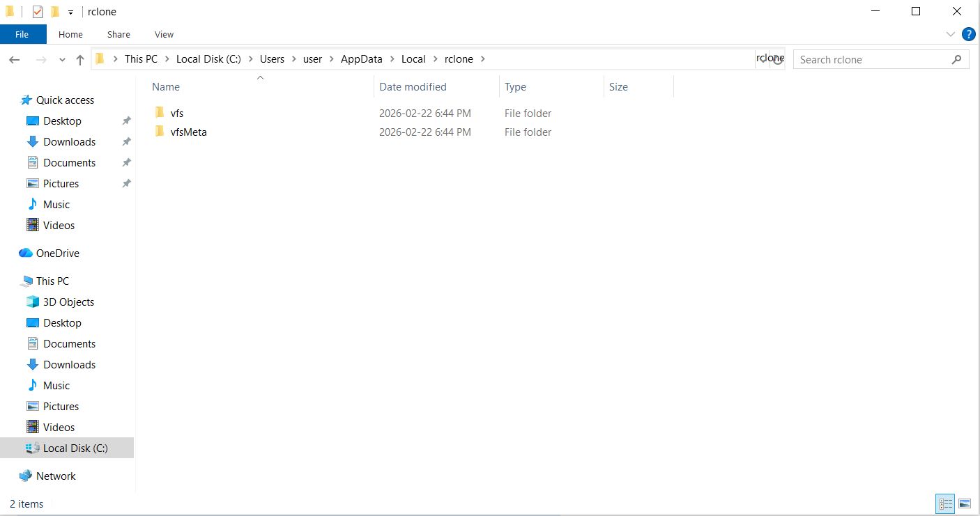The height and width of the screenshot is (516, 980).
Task: Open pinned Desktop under Quick access
Action: tap(62, 120)
